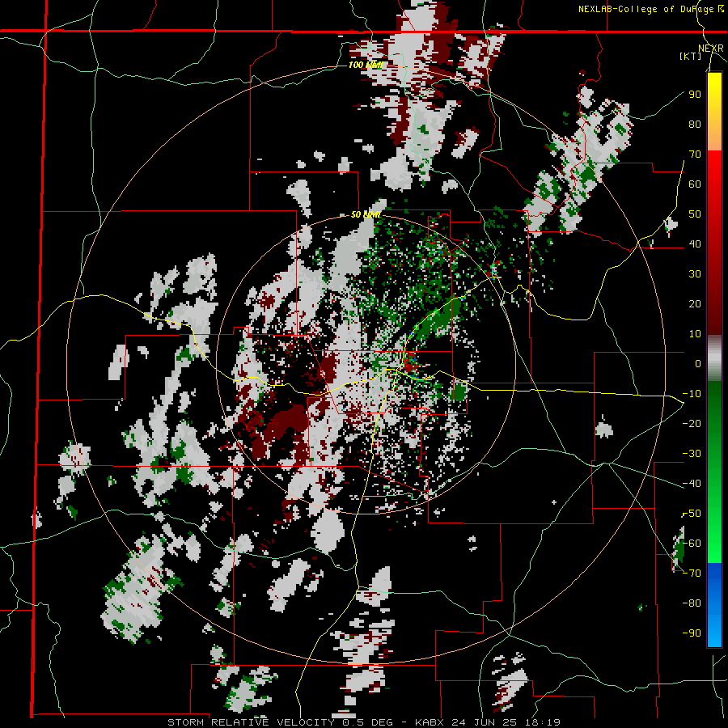728x728 pixels.
Task: Click the 50 value on velocity scale
Action: coord(695,214)
